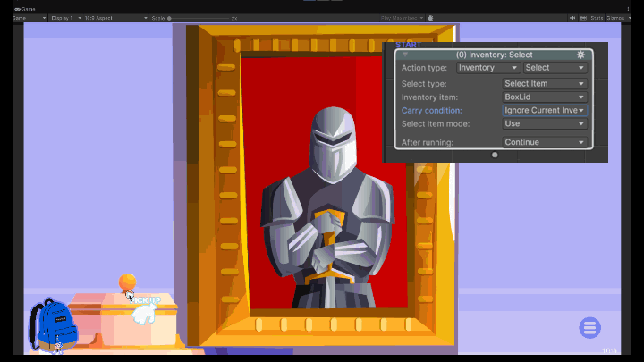
Task: Toggle the bug debug icon in Game toolbar
Action: point(430,18)
